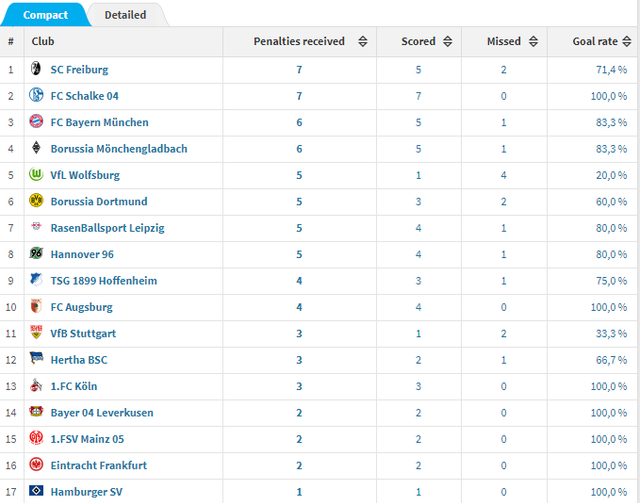The height and width of the screenshot is (503, 640).
Task: Click Hamburger SV's penalties received value 1
Action: pyautogui.click(x=299, y=492)
